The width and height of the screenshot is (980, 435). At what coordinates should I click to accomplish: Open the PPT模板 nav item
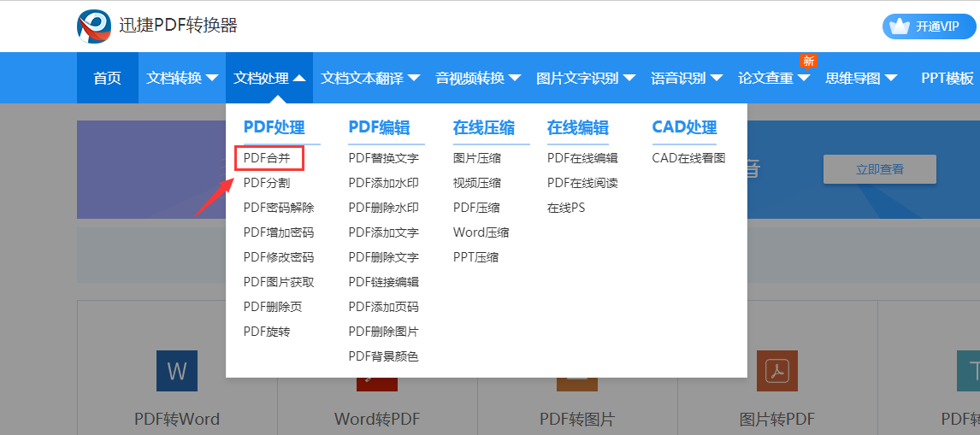click(x=947, y=78)
